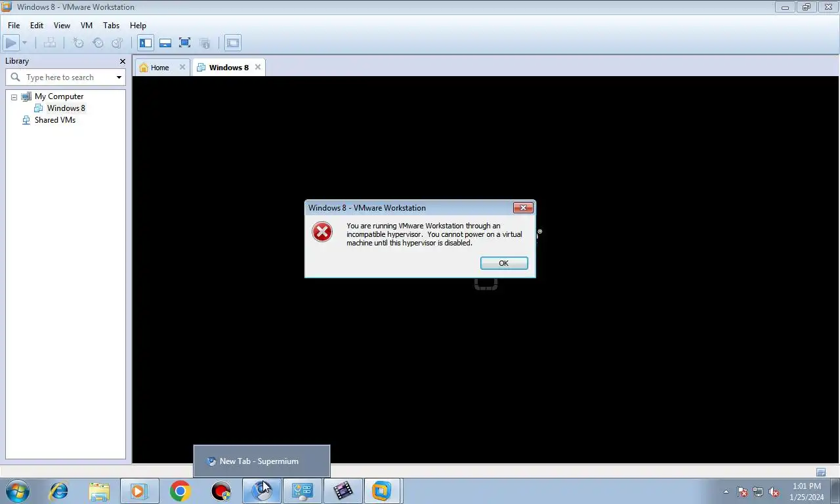Open the Control Panel taskbar icon

pos(303,491)
